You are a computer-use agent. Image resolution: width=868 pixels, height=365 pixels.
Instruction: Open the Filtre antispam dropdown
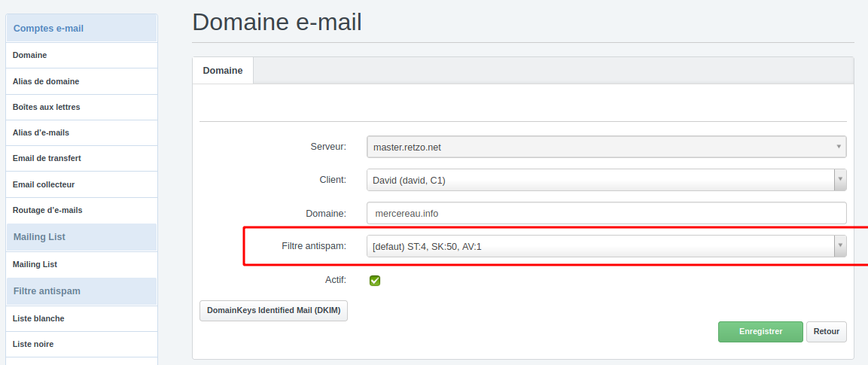point(606,246)
